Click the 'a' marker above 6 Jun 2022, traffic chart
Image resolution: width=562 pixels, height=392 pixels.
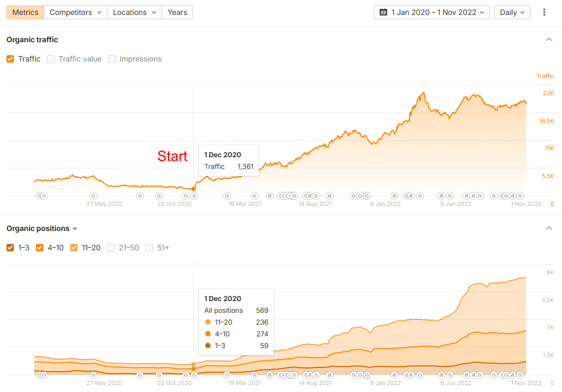point(442,196)
